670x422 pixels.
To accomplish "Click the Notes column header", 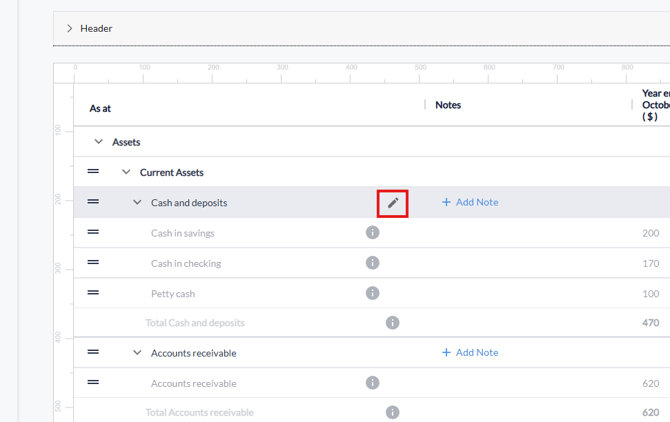I will tap(448, 105).
